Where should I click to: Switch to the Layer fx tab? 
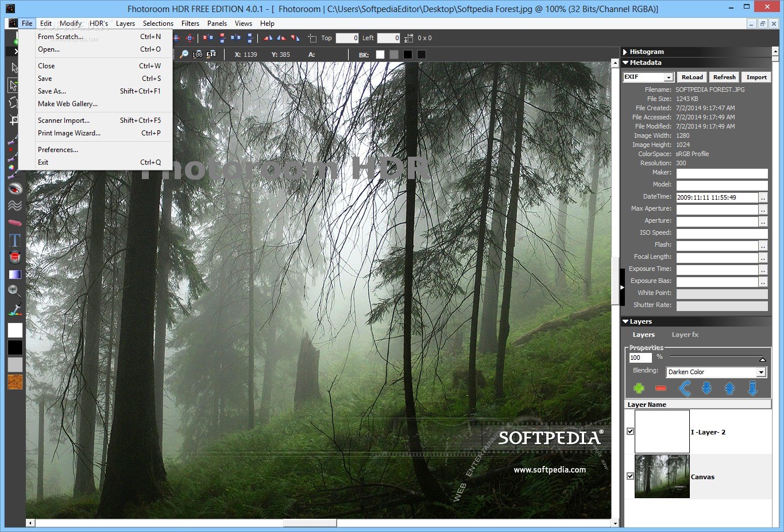coord(685,335)
